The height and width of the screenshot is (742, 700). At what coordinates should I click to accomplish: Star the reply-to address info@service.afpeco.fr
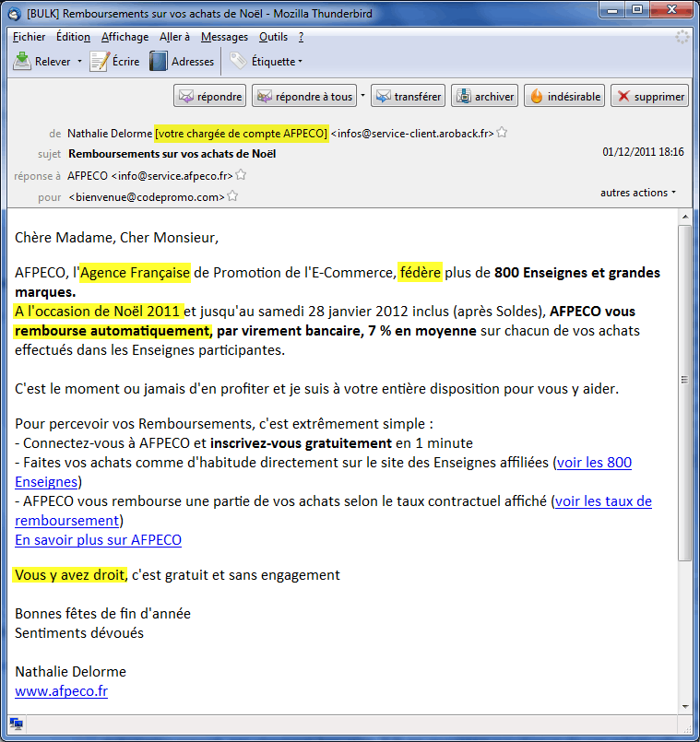(x=241, y=174)
